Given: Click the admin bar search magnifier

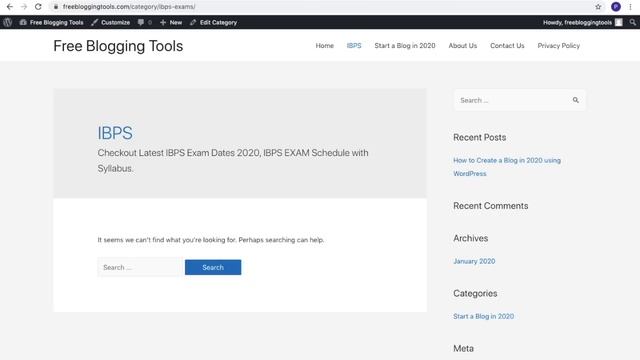Looking at the screenshot, I should click(633, 22).
